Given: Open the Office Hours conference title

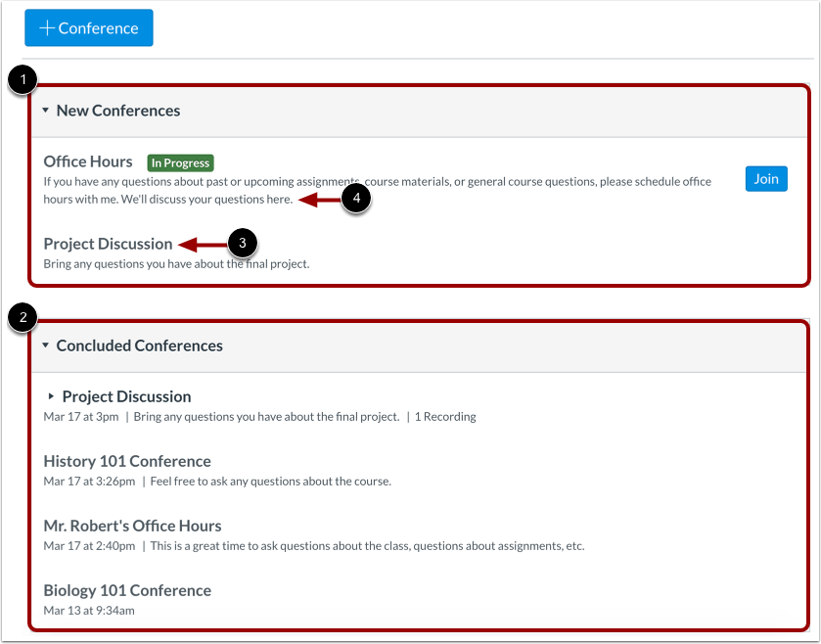Looking at the screenshot, I should [x=88, y=161].
